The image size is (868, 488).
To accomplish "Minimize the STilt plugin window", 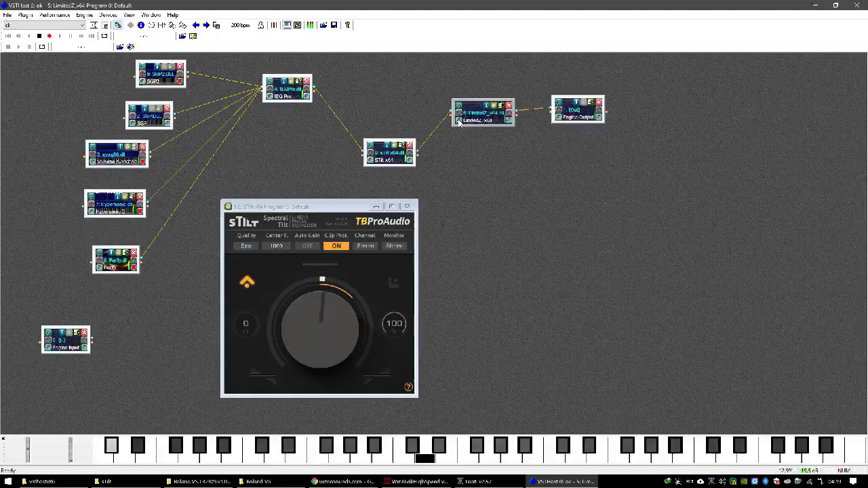I will pos(376,207).
